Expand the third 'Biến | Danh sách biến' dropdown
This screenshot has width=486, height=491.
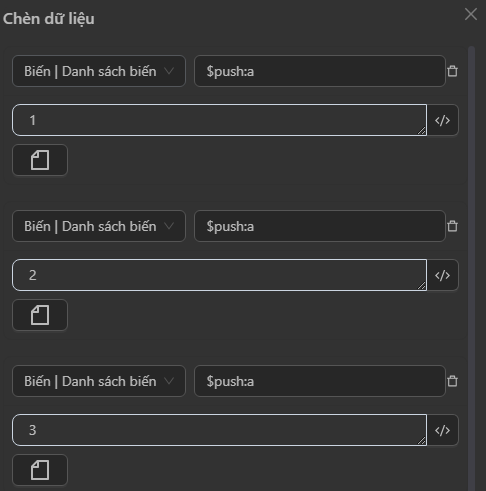(x=99, y=381)
